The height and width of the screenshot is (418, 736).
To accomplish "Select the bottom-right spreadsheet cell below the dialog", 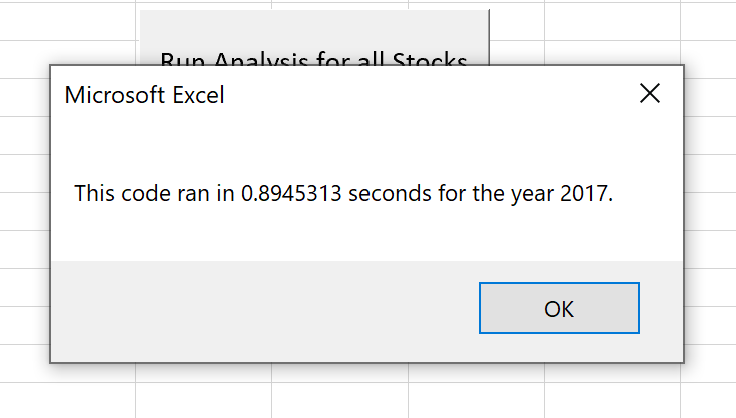I will pos(708,400).
